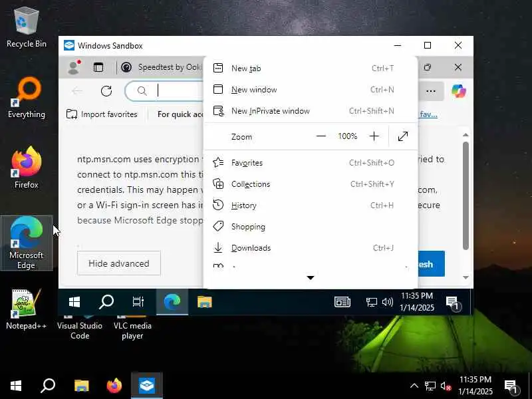The image size is (532, 399).
Task: Open Edge profile icon in Sandbox
Action: pyautogui.click(x=74, y=67)
